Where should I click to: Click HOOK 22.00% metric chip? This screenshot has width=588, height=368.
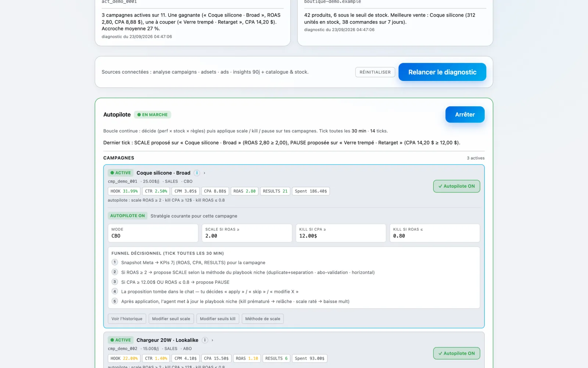pyautogui.click(x=124, y=358)
